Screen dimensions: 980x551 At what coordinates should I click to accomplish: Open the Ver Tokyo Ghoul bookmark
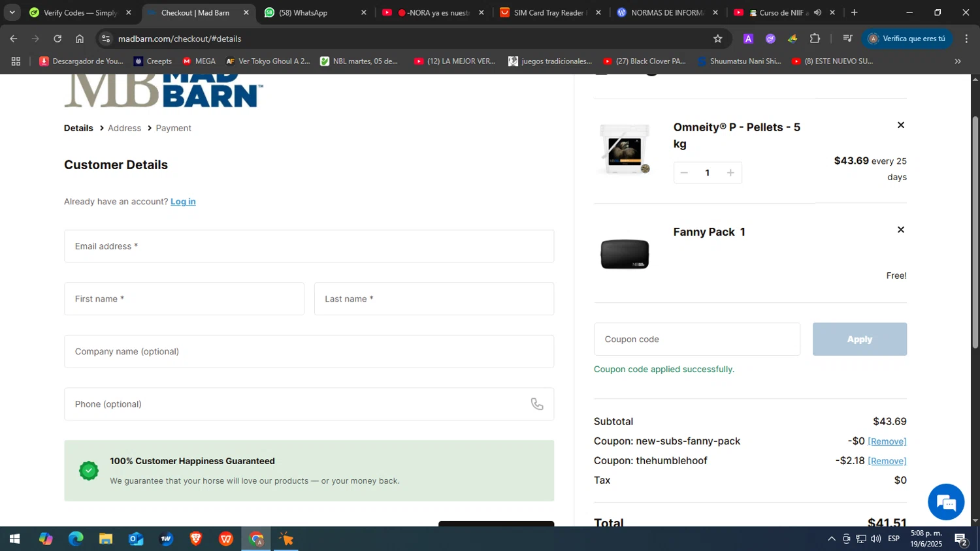[x=268, y=61]
